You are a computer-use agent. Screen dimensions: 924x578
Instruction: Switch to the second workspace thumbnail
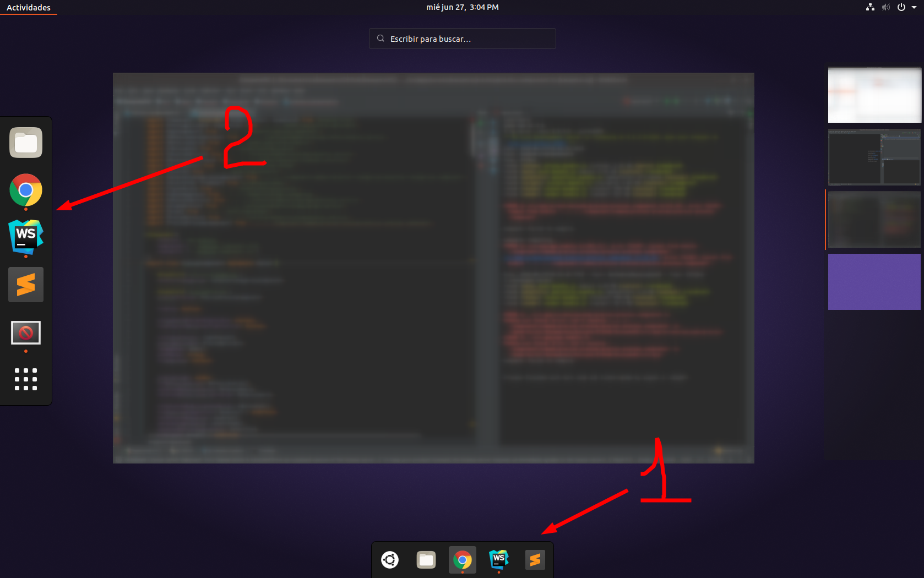pyautogui.click(x=874, y=157)
